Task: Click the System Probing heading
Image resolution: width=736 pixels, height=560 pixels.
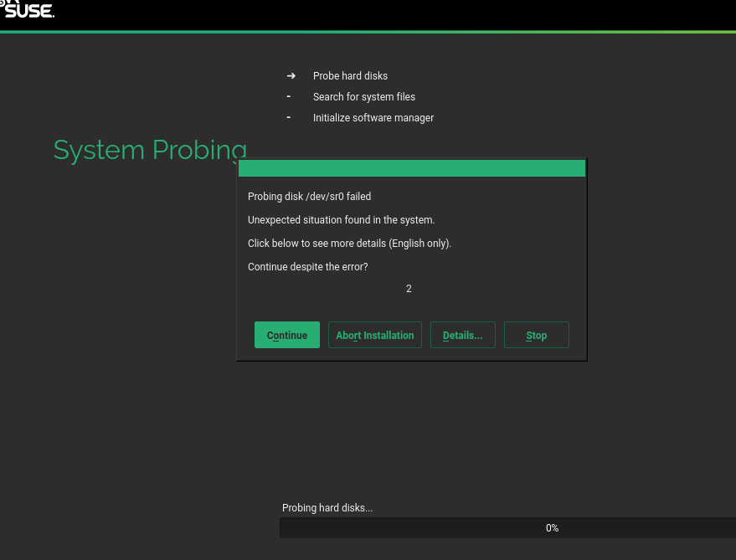Action: click(150, 150)
